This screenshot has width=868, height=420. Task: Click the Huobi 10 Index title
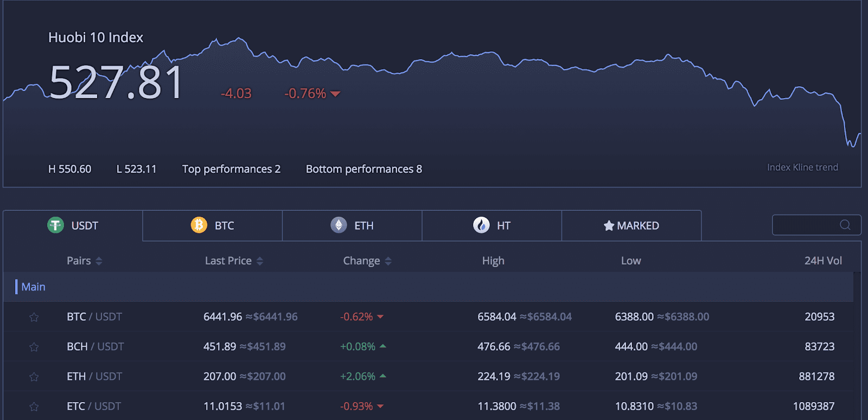pyautogui.click(x=95, y=37)
